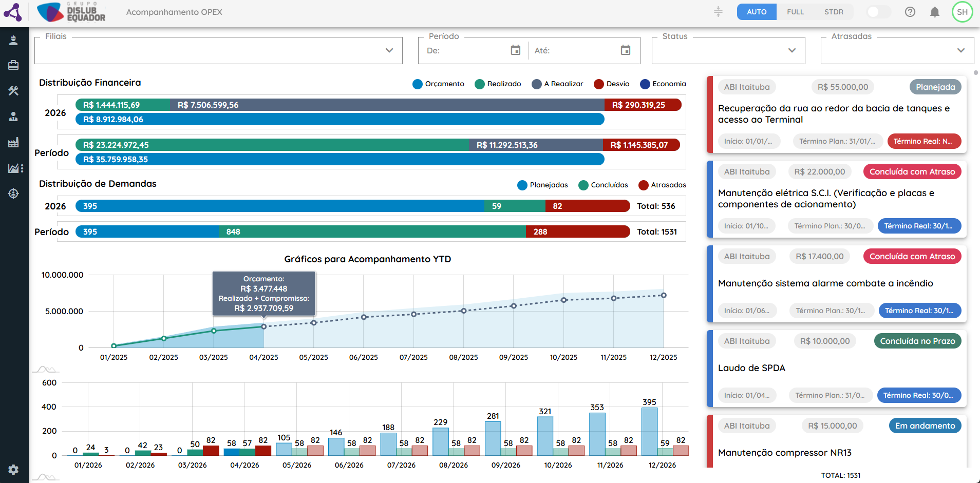
Task: Click the purple app logo in the sidebar
Action: pyautogui.click(x=13, y=12)
